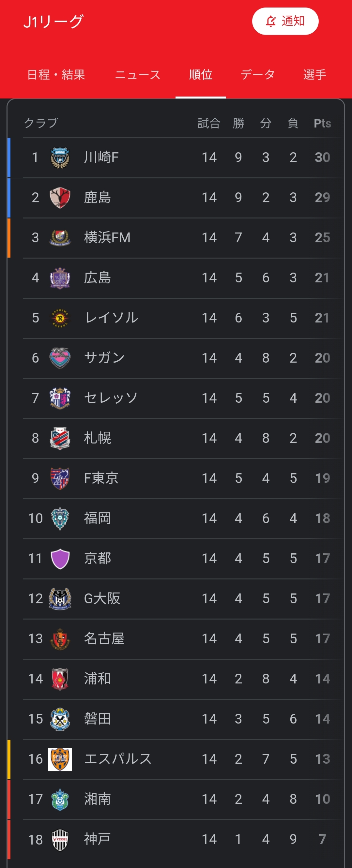
Task: Click the Pts column header
Action: (322, 123)
